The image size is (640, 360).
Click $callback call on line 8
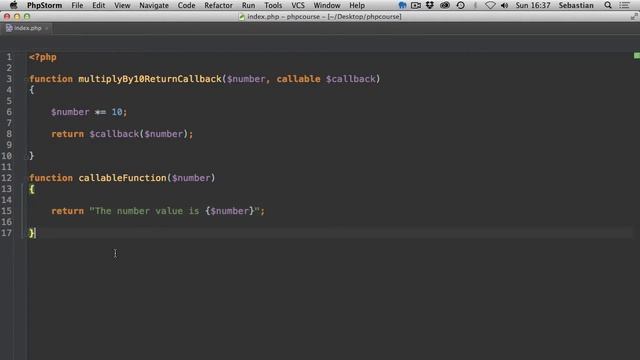[x=114, y=134]
